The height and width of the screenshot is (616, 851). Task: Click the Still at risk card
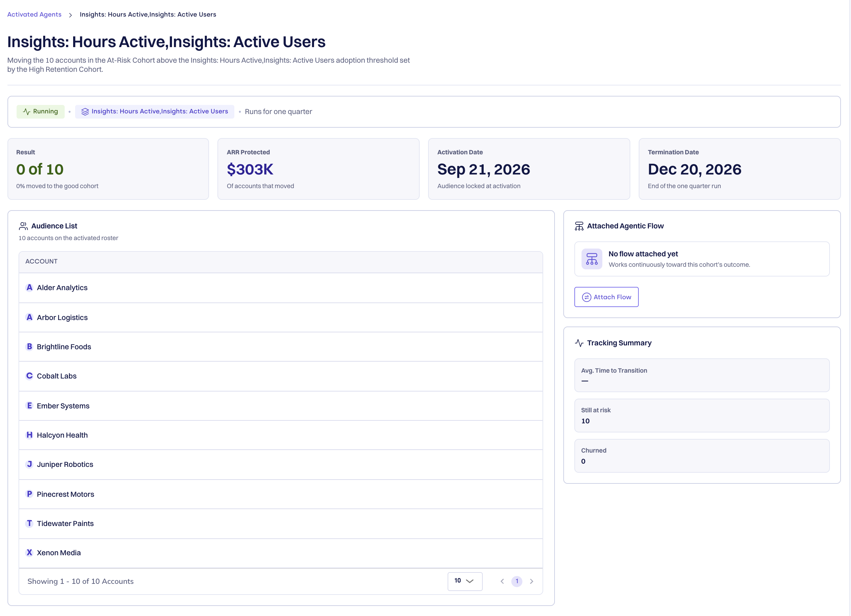pyautogui.click(x=702, y=416)
